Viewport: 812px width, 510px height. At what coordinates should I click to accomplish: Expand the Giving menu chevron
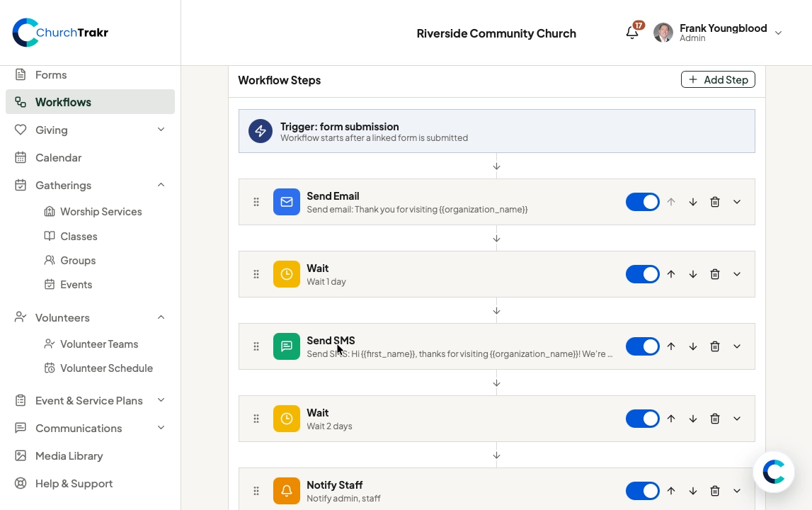tap(161, 130)
